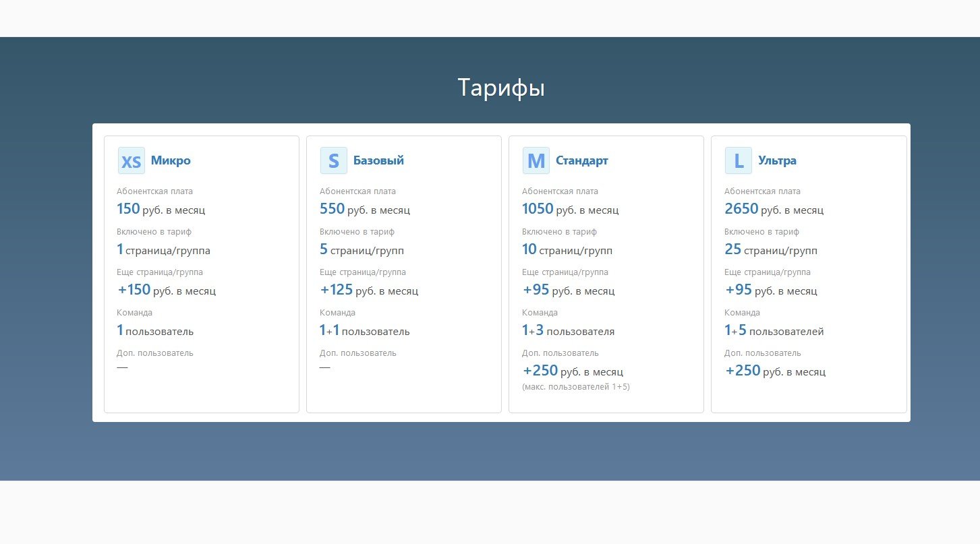This screenshot has height=544, width=980.
Task: Click the +125 руб. в месяц value
Action: click(x=369, y=291)
